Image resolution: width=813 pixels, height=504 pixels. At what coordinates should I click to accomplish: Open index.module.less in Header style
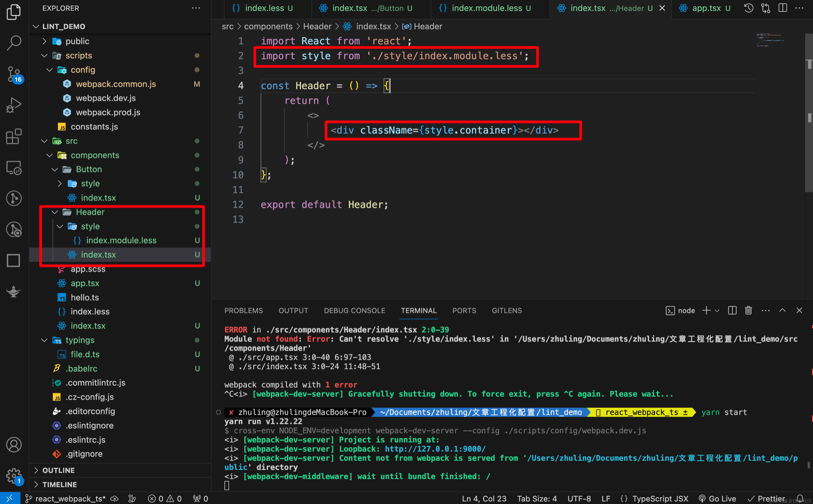coord(121,241)
